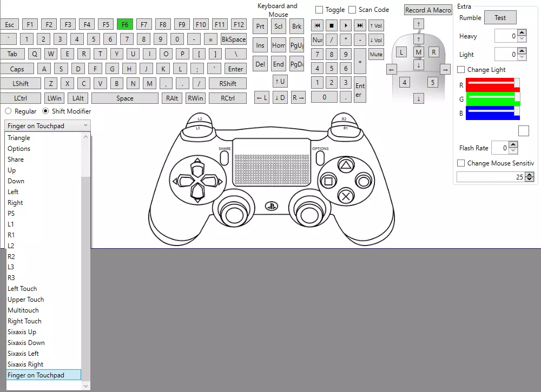Click the rumble Test button
The width and height of the screenshot is (541, 392).
click(500, 18)
